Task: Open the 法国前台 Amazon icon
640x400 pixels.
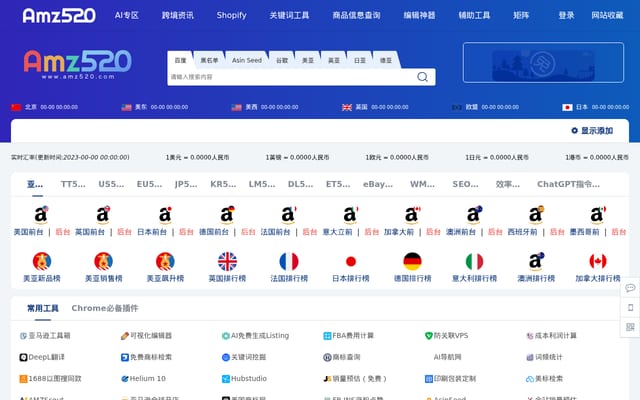Action: pyautogui.click(x=289, y=215)
